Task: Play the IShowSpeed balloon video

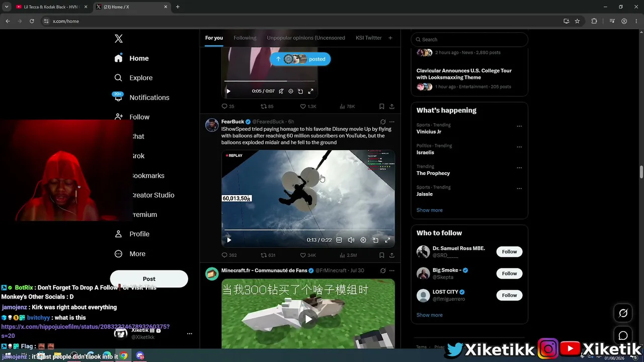Action: coord(229,240)
